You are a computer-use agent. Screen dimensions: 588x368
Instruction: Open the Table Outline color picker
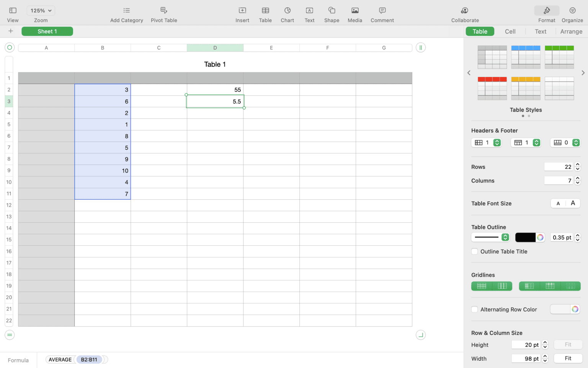coord(540,237)
